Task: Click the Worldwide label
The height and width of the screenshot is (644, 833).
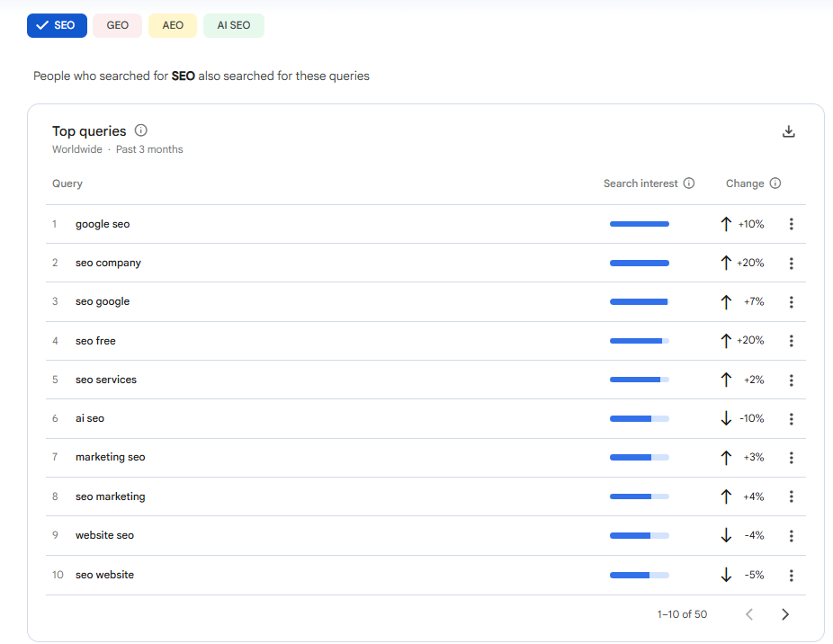Action: pos(77,149)
